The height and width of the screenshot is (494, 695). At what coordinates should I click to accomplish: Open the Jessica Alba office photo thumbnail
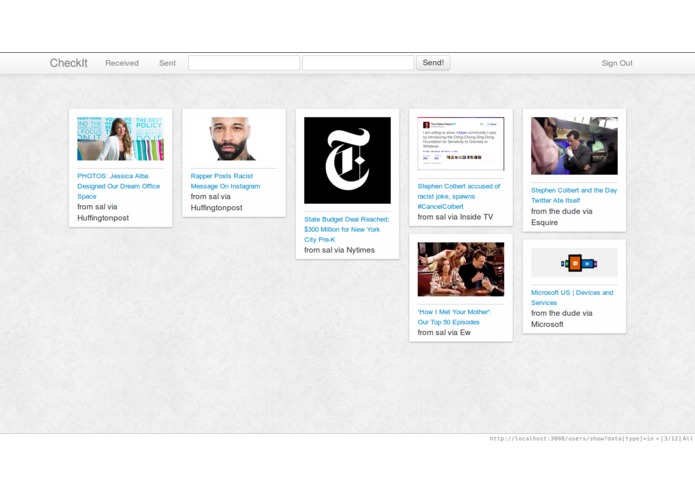pos(121,139)
